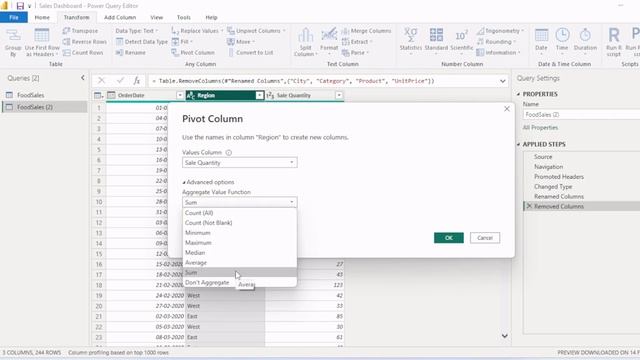Open Sale Quantity column filter dropdown

(x=339, y=96)
